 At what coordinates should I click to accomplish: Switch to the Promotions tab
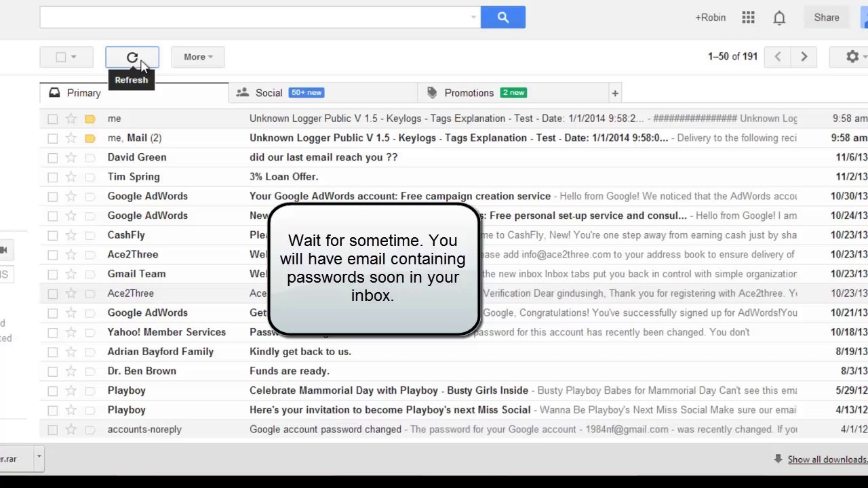coord(512,93)
